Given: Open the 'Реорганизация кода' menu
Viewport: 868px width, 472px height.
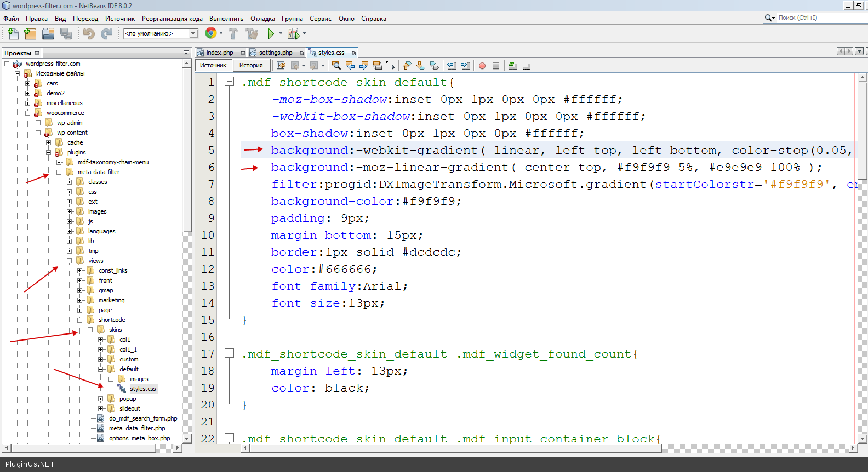Looking at the screenshot, I should click(172, 19).
